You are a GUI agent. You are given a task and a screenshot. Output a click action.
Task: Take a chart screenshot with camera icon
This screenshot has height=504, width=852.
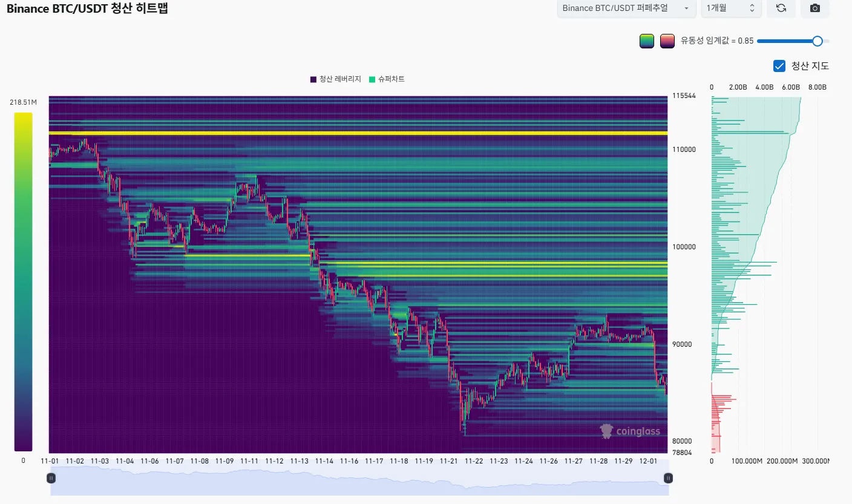(x=814, y=8)
